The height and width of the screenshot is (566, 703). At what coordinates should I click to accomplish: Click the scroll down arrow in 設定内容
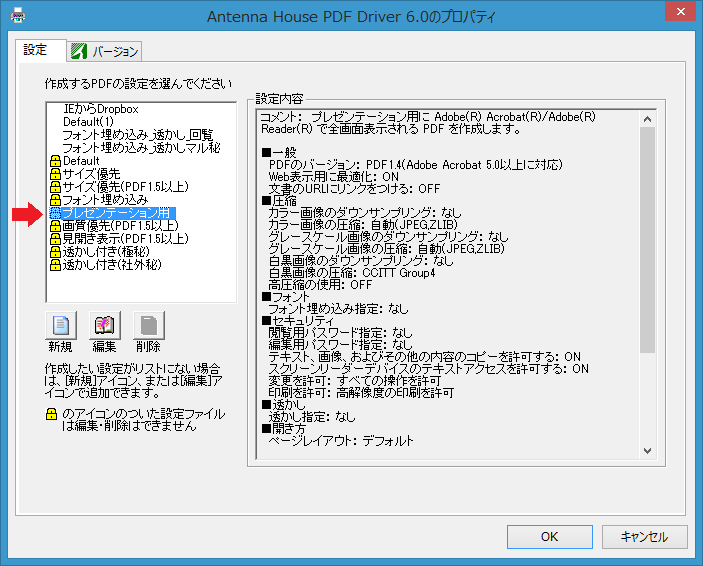(x=647, y=451)
